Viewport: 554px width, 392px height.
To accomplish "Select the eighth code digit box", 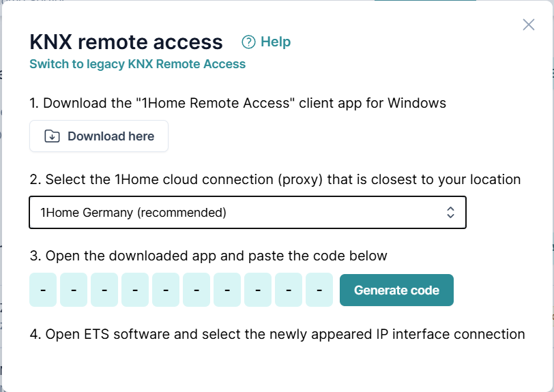I will coord(258,290).
